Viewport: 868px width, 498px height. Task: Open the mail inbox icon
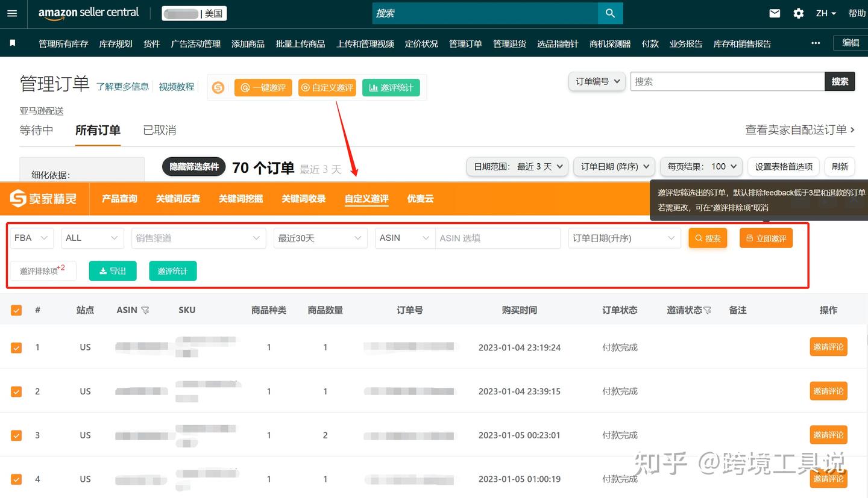[x=775, y=13]
